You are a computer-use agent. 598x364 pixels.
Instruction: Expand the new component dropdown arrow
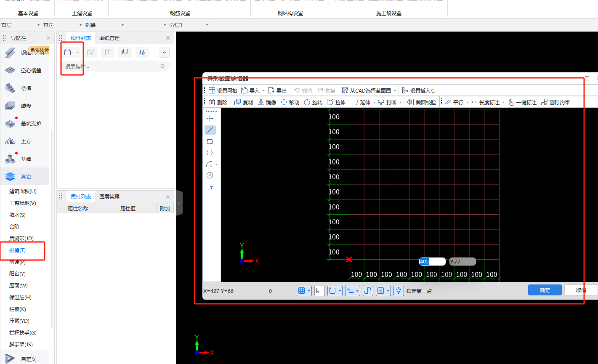(77, 53)
